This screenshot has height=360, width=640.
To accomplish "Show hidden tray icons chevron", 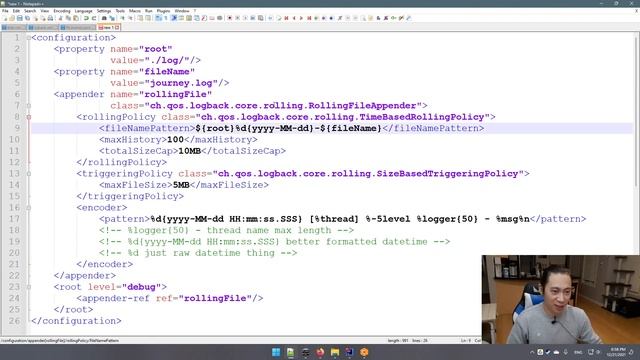I will [x=532, y=352].
